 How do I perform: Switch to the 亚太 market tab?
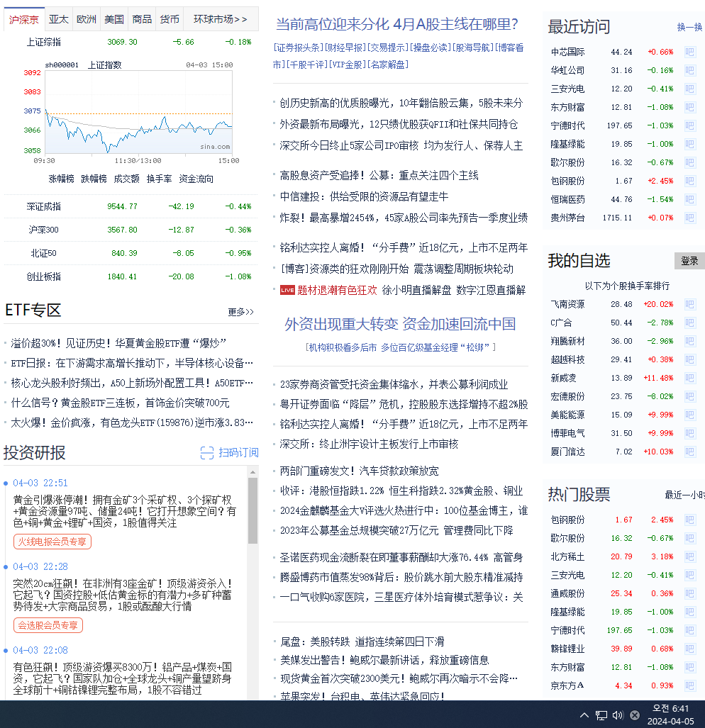point(59,19)
